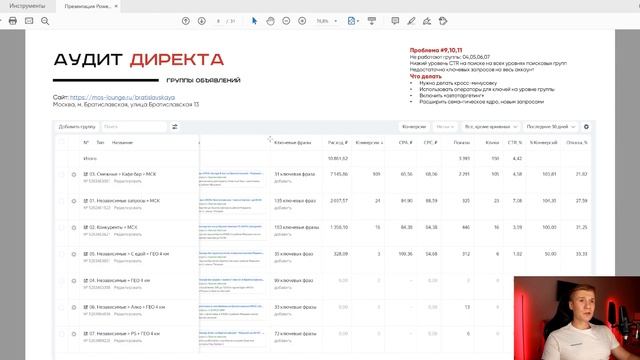Zoom out with the minus icon

tap(286, 21)
